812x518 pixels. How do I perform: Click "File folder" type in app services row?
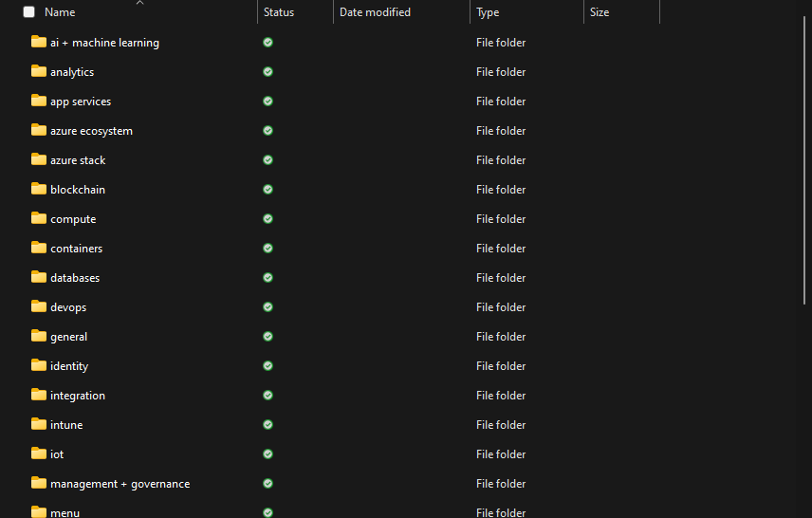click(501, 101)
